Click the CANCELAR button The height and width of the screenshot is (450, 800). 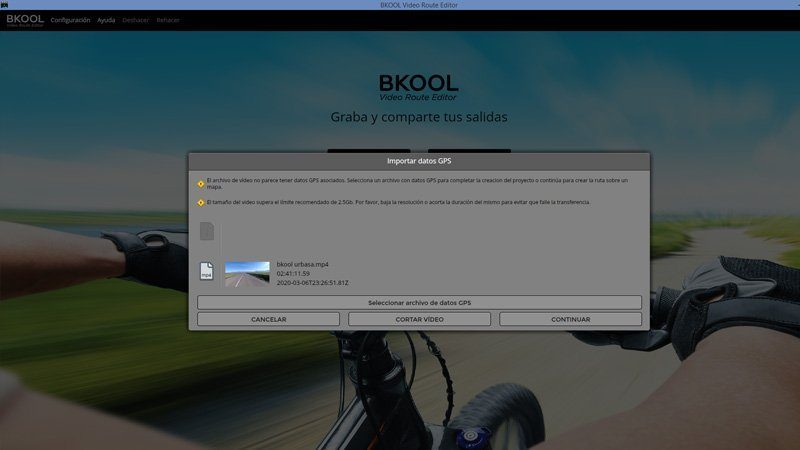(x=268, y=319)
